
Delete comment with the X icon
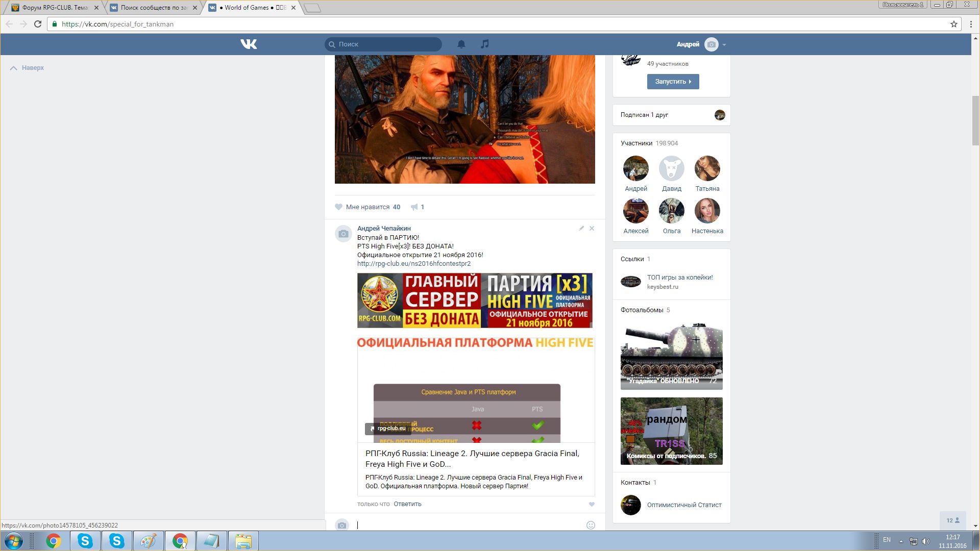click(592, 229)
